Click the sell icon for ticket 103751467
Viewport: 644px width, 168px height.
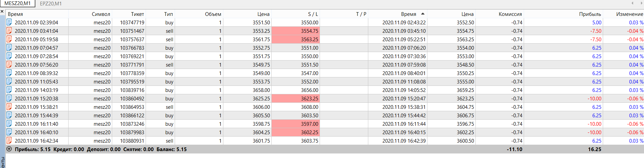pyautogui.click(x=9, y=31)
